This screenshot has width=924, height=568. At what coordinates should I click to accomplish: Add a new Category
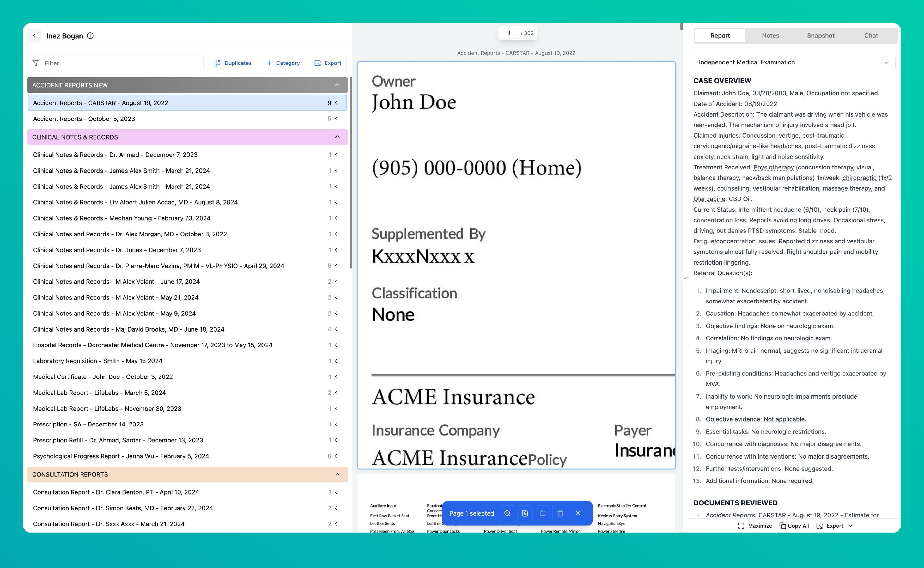(x=283, y=63)
